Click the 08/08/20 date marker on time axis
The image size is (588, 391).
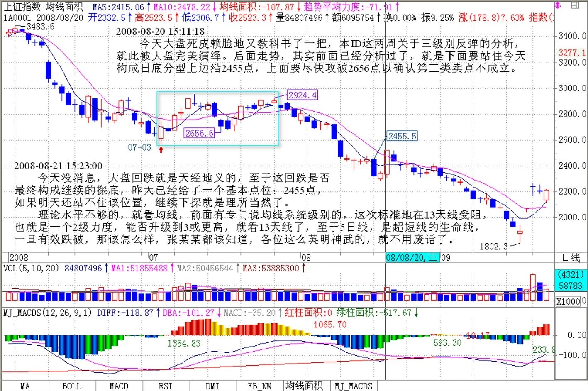(412, 257)
